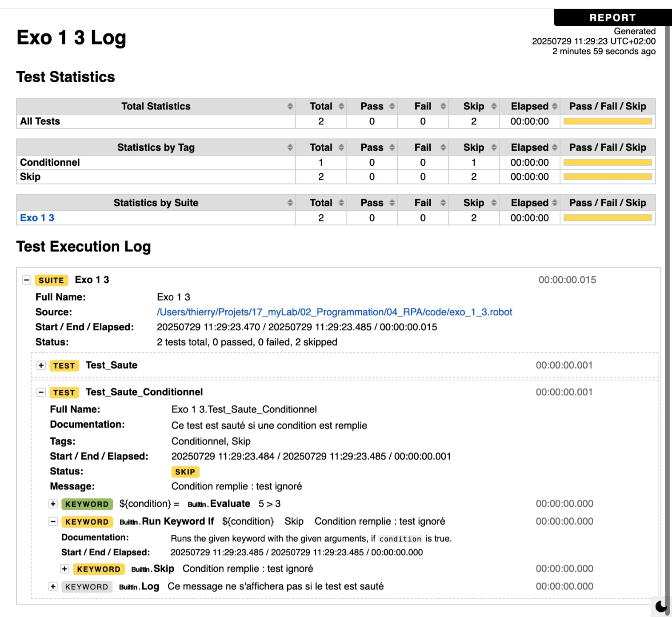Collapse the Exo 1 3 suite

pyautogui.click(x=27, y=280)
